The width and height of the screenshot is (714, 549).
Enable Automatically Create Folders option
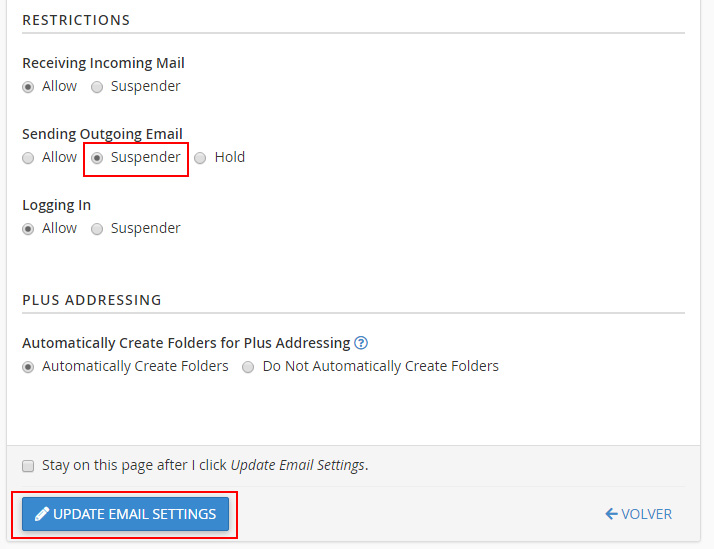[x=28, y=367]
